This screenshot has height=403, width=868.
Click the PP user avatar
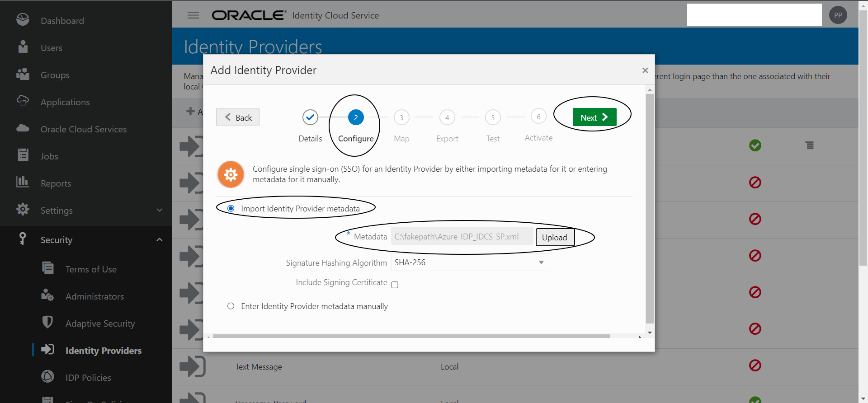click(838, 15)
